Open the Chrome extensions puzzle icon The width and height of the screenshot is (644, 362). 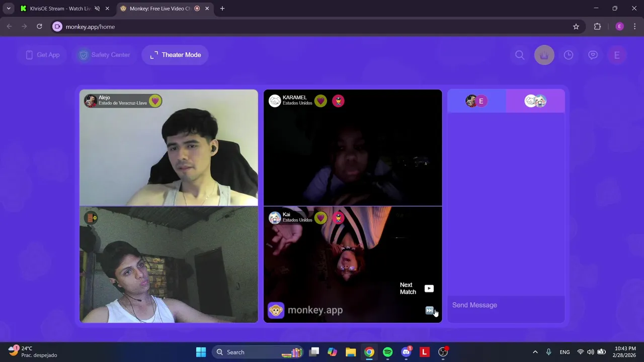click(597, 27)
